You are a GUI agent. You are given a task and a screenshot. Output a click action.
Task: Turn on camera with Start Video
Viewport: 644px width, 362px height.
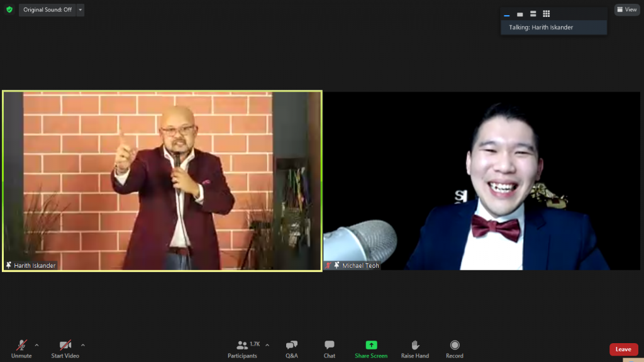tap(65, 349)
